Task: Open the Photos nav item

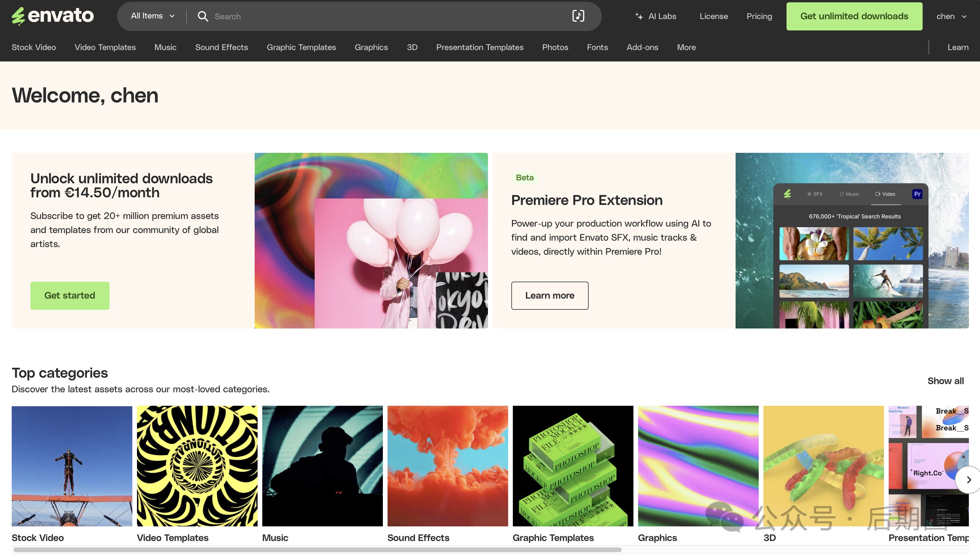Action: [x=555, y=47]
